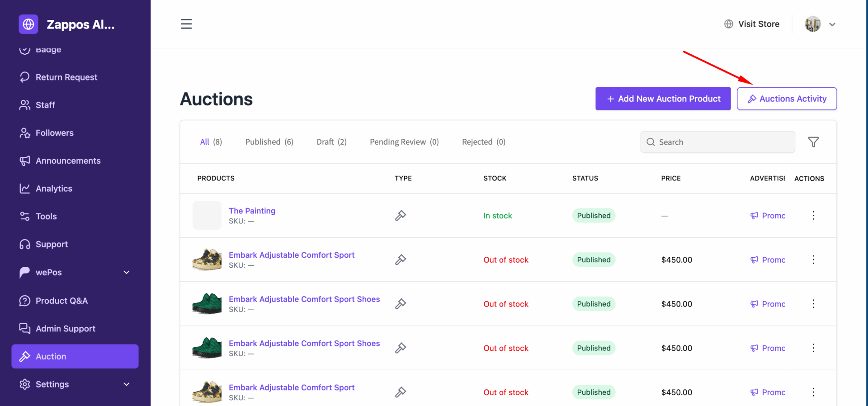Open actions menu for The Painting
868x406 pixels.
pos(813,215)
